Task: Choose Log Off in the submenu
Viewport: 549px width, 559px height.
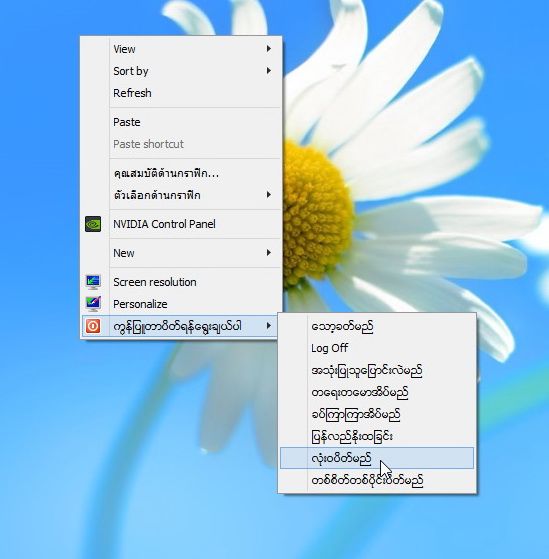Action: (377, 348)
